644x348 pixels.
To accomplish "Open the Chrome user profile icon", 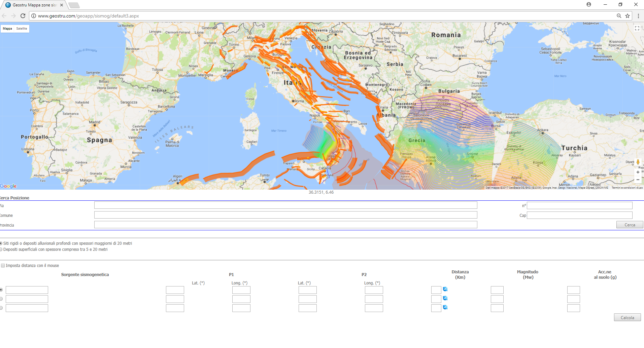I will click(x=589, y=4).
